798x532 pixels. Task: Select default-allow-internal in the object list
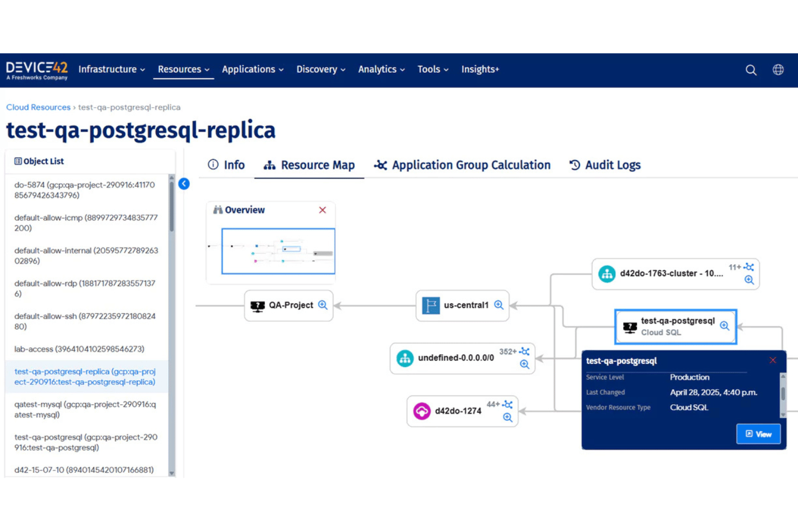point(87,255)
